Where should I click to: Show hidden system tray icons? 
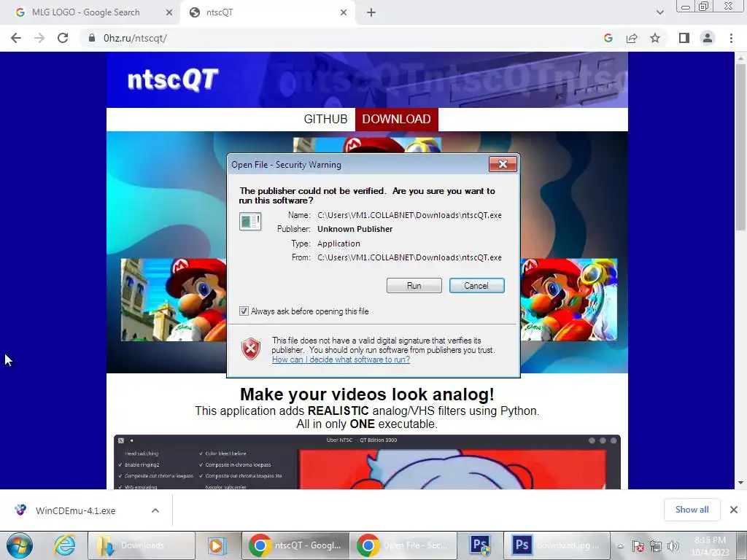620,546
